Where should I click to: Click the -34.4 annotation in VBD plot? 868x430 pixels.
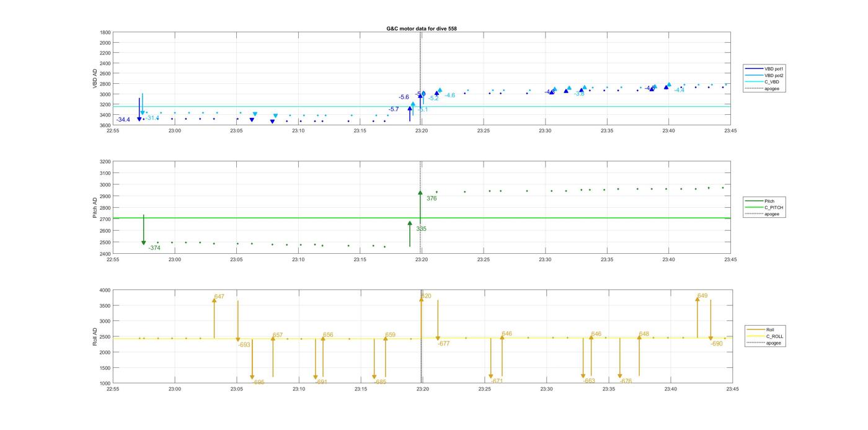click(123, 120)
